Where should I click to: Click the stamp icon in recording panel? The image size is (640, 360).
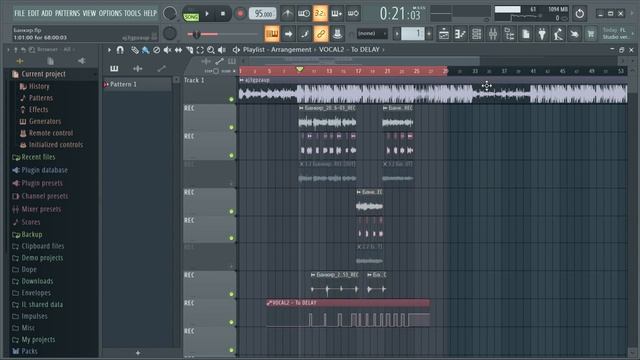coord(337,34)
